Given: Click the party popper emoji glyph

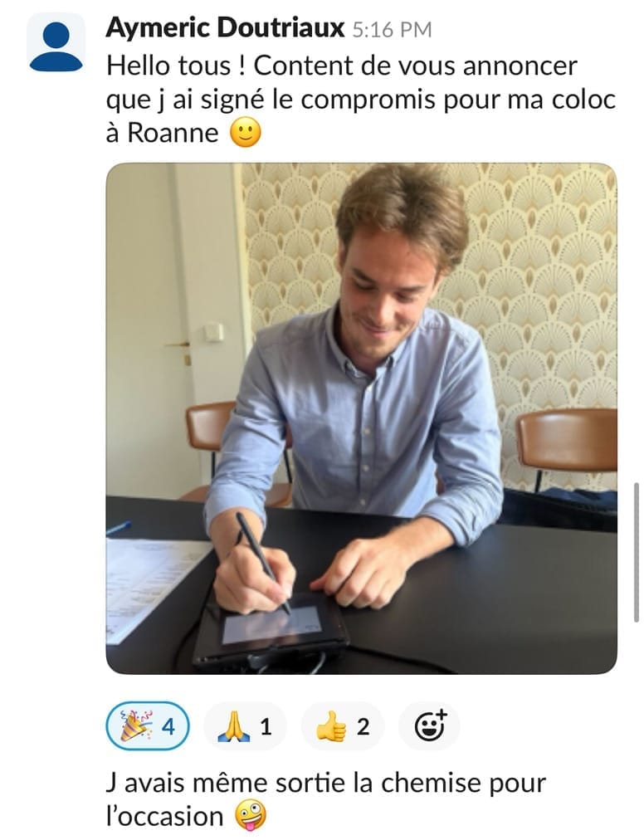Looking at the screenshot, I should (136, 726).
